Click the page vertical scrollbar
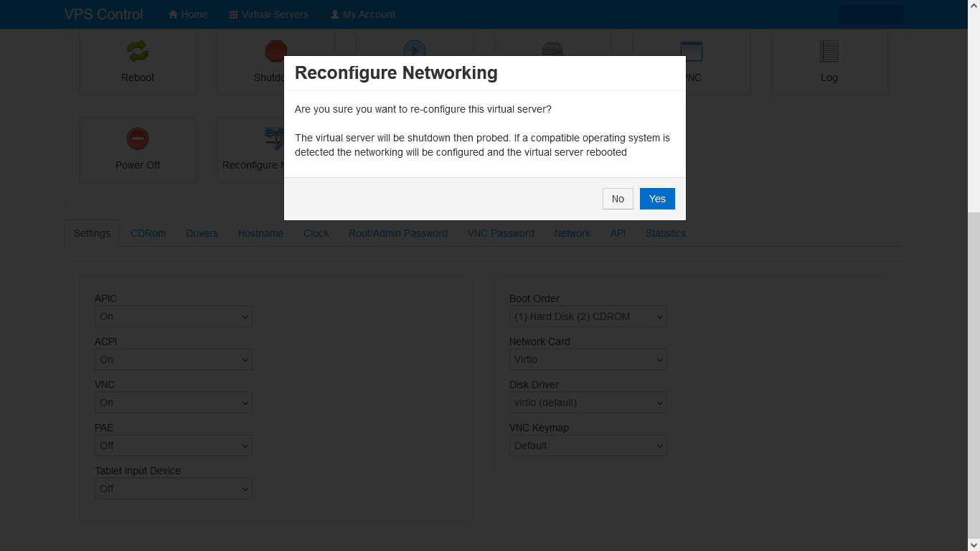 (974, 359)
